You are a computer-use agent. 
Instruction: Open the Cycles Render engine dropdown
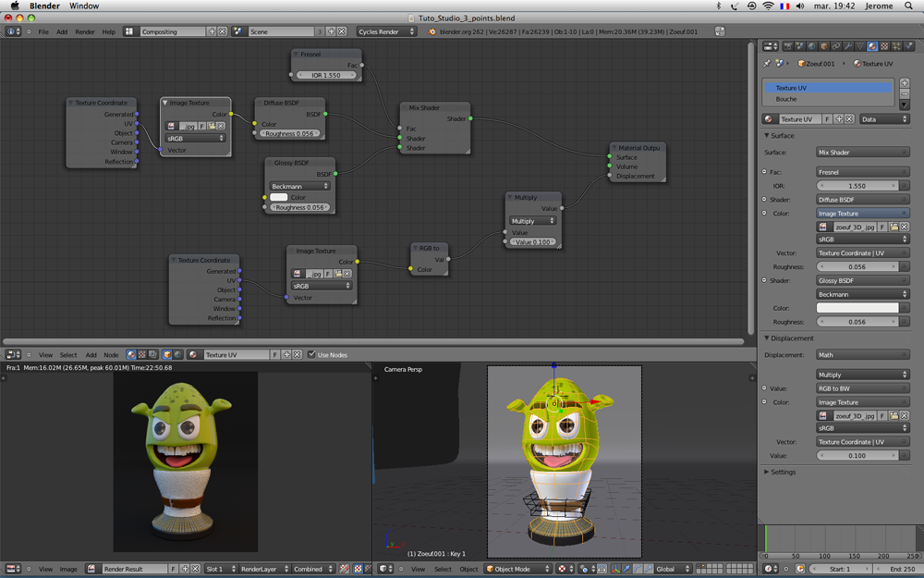(x=385, y=31)
